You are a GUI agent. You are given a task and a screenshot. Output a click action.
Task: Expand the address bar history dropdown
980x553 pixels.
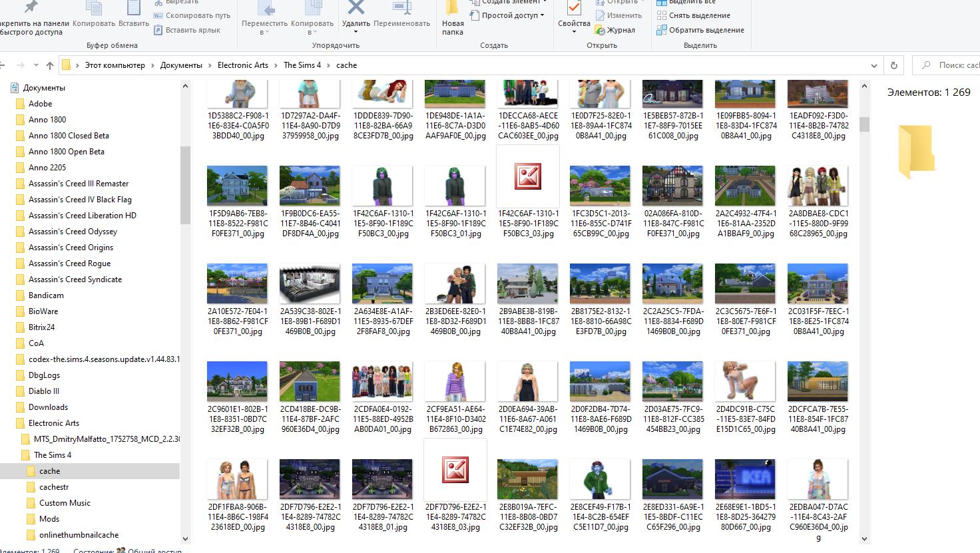(874, 65)
